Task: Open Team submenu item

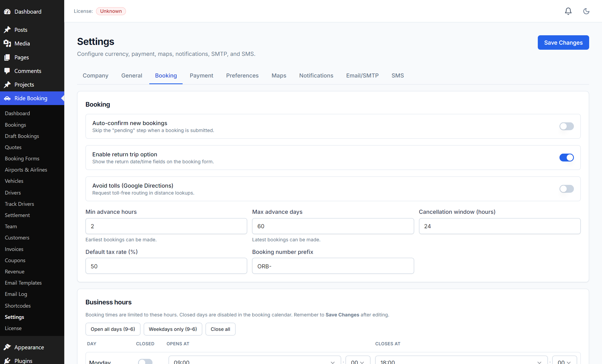Action: pos(11,226)
